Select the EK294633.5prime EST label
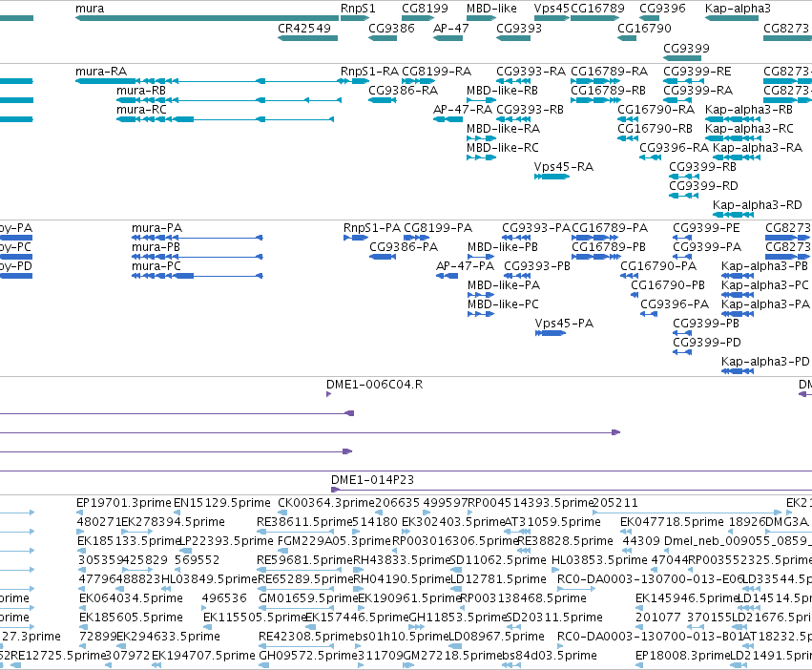This screenshot has height=670, width=812. (x=168, y=637)
